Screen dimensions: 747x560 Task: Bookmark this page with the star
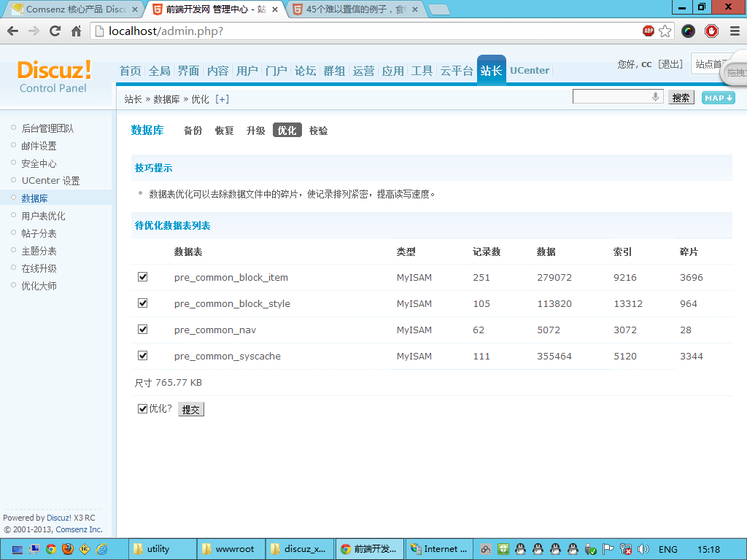(x=665, y=31)
